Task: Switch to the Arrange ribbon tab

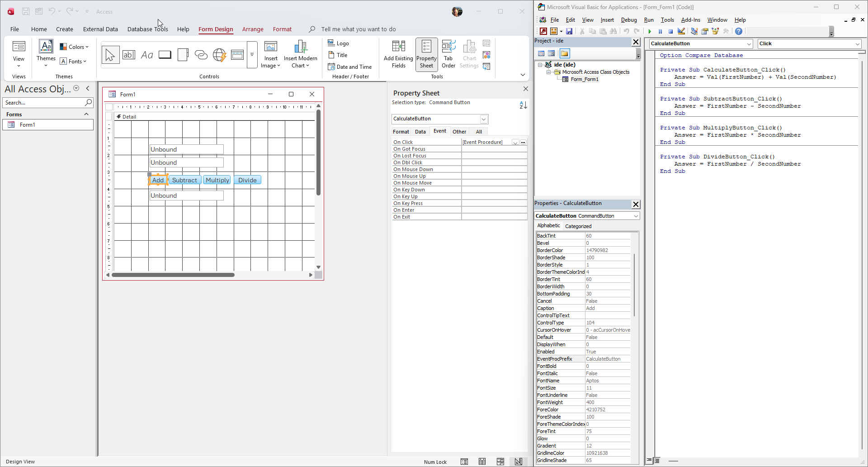Action: click(x=253, y=29)
